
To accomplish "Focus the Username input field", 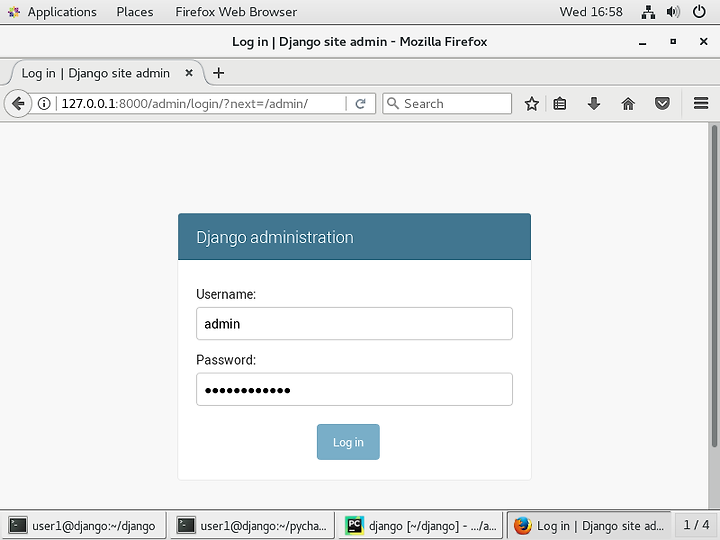I will click(354, 324).
